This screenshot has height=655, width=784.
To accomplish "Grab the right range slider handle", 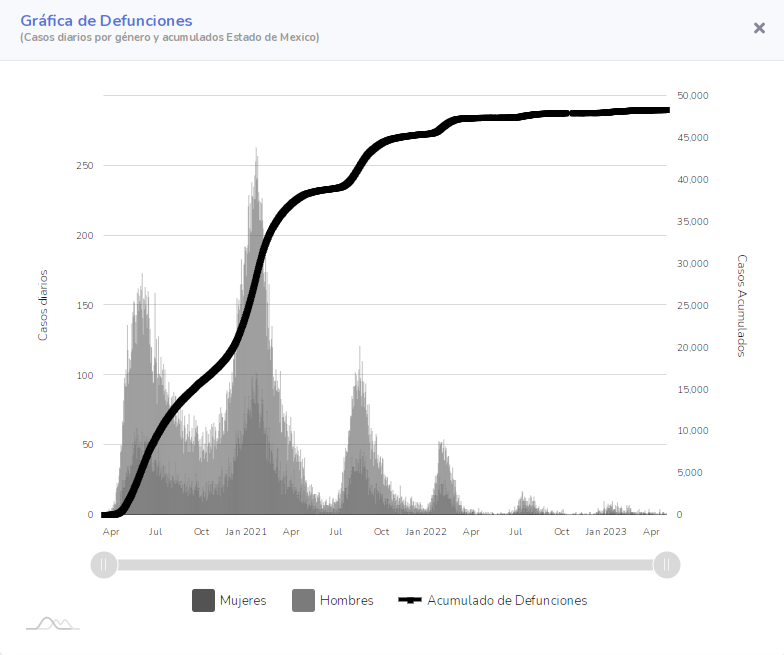I will pos(666,565).
